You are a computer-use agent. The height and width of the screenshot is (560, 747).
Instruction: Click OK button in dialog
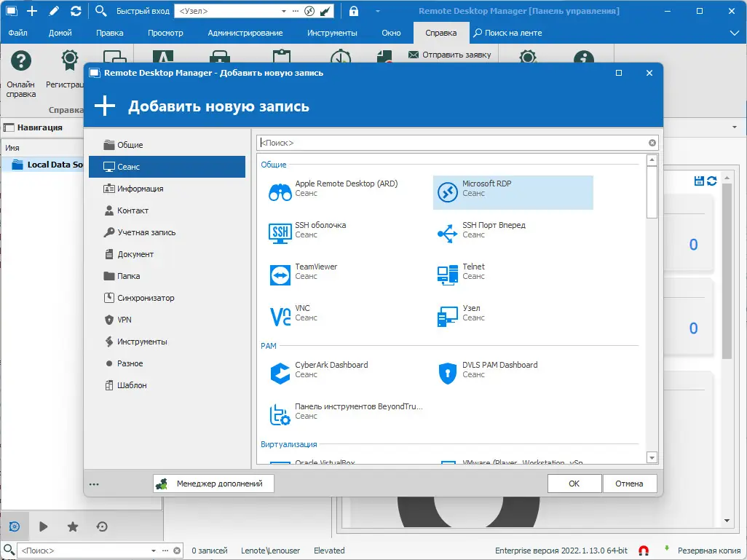(574, 484)
